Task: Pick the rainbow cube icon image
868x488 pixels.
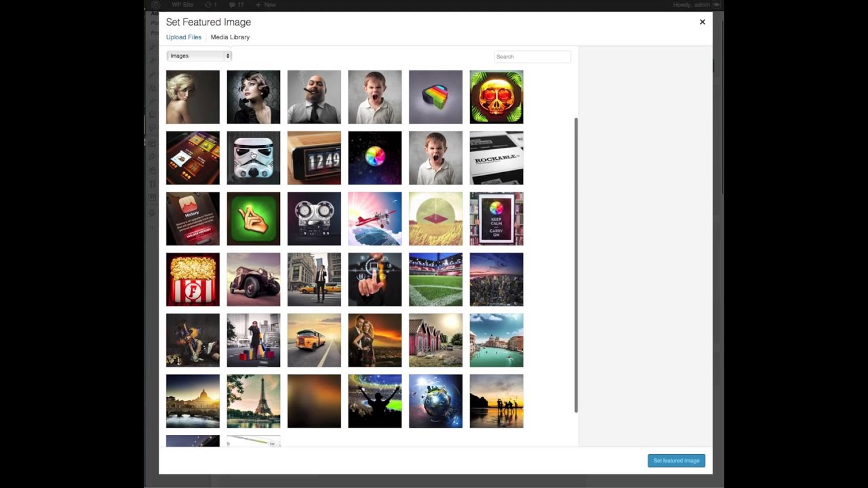Action: coord(435,97)
